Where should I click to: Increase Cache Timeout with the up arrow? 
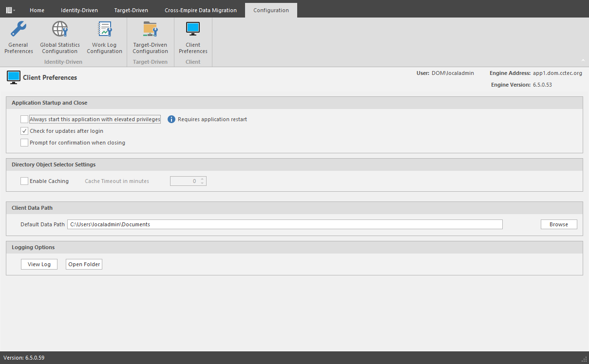click(202, 179)
